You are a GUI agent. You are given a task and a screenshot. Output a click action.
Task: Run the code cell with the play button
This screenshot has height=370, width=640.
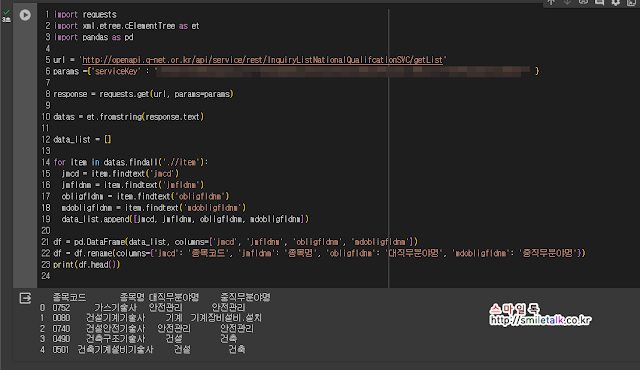(x=25, y=15)
